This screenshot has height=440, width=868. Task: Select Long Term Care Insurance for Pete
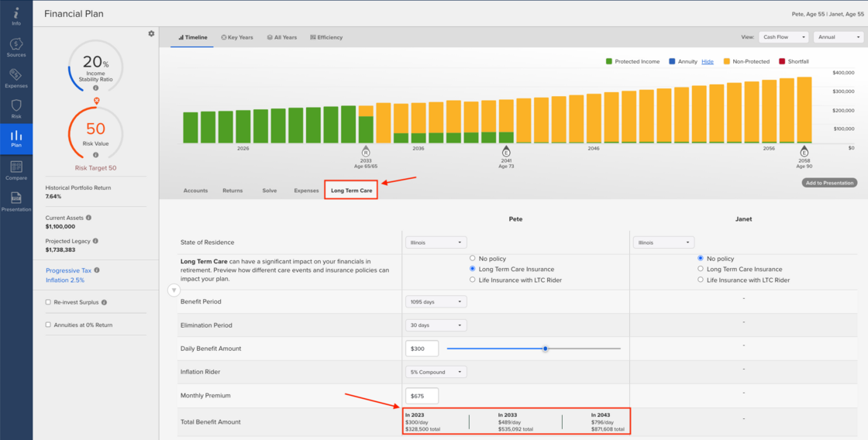pyautogui.click(x=472, y=269)
